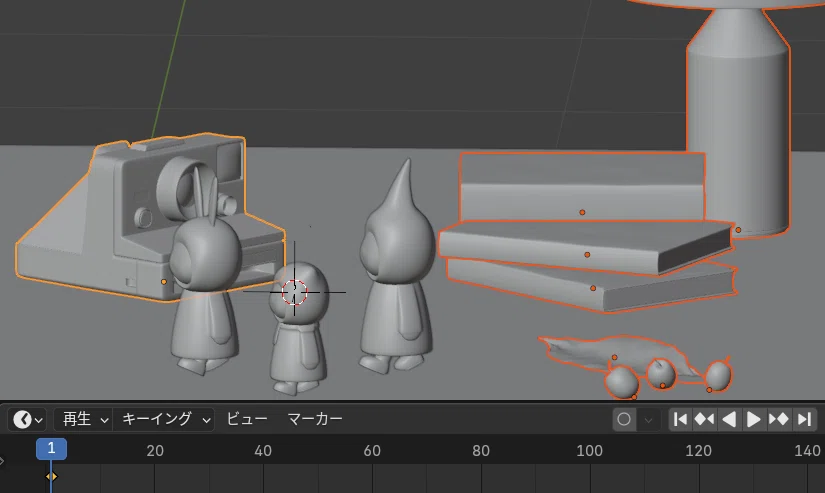Open the auto keyframing options dropdown
The image size is (825, 493).
(x=648, y=419)
